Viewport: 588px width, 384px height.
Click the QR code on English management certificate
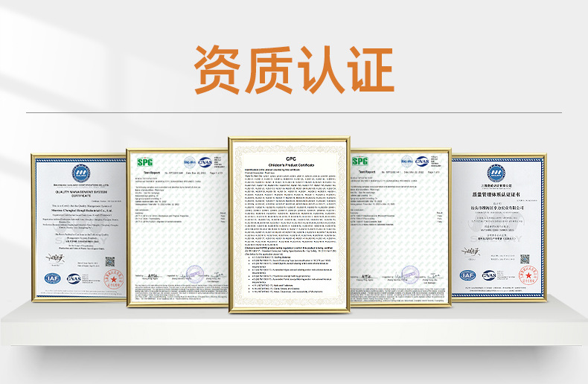tap(109, 261)
